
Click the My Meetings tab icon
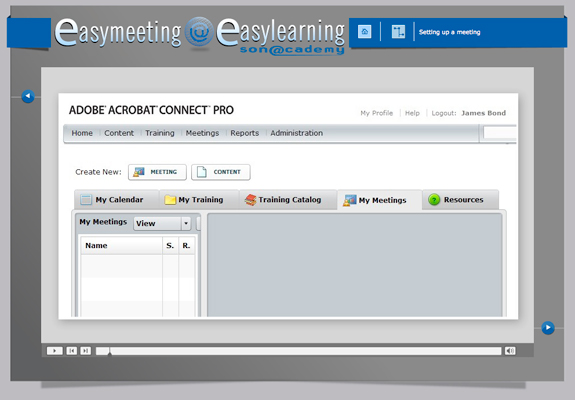click(349, 201)
